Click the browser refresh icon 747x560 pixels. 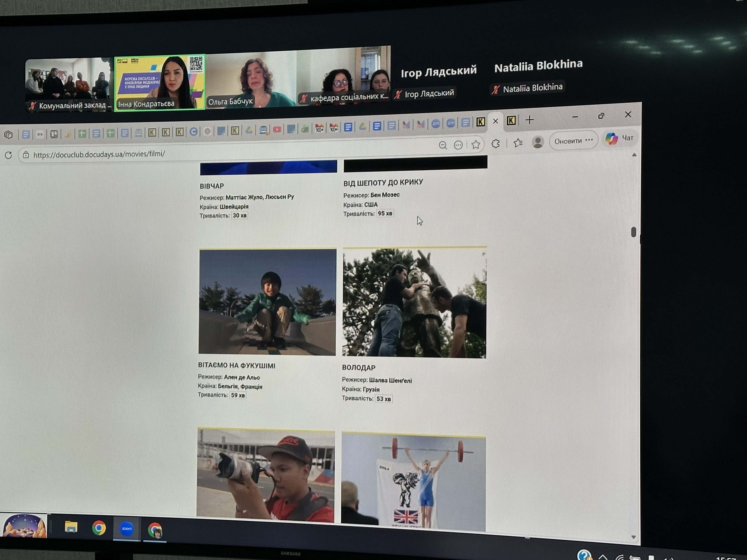tap(8, 155)
